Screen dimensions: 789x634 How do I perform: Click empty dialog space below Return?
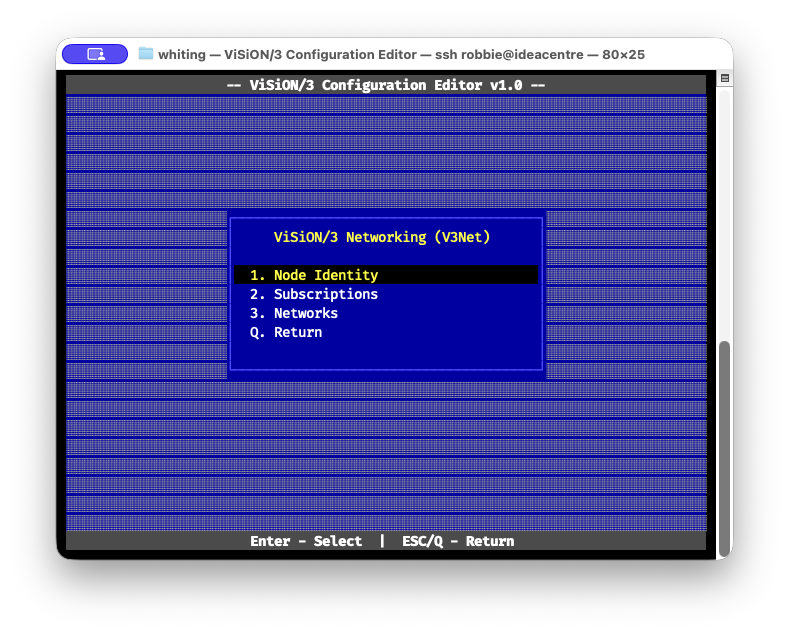(386, 357)
